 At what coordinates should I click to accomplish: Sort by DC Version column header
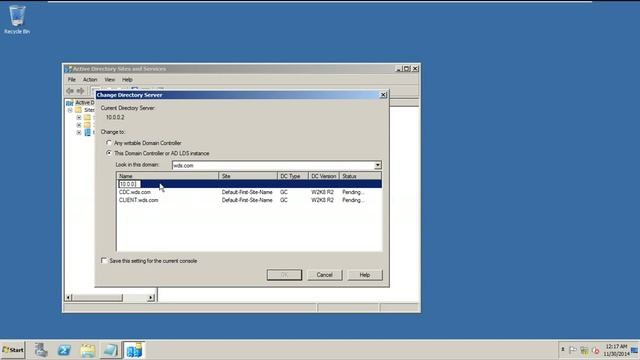[324, 176]
